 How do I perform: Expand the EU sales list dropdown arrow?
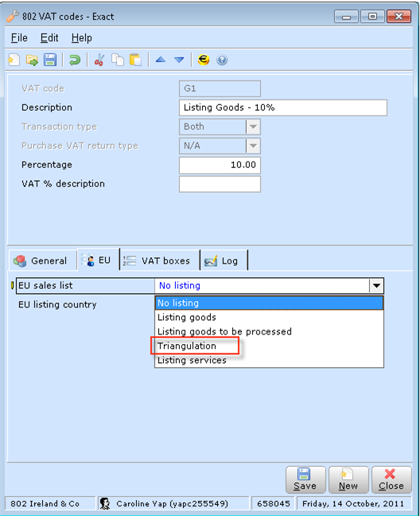(x=376, y=286)
